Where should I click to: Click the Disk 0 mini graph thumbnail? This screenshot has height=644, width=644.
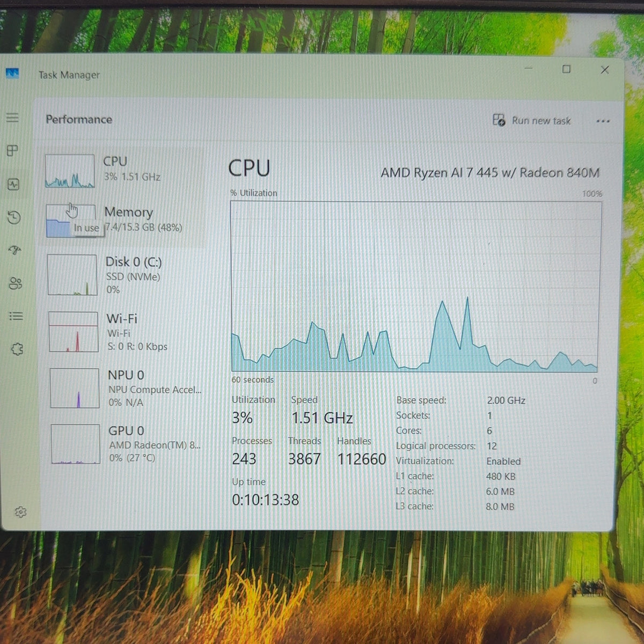click(x=72, y=275)
